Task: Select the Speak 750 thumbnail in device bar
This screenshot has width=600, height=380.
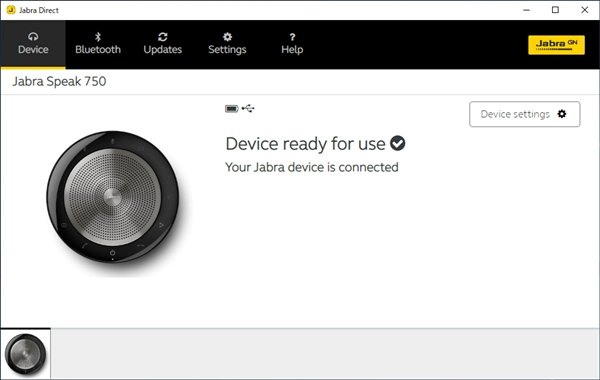Action: tap(25, 354)
